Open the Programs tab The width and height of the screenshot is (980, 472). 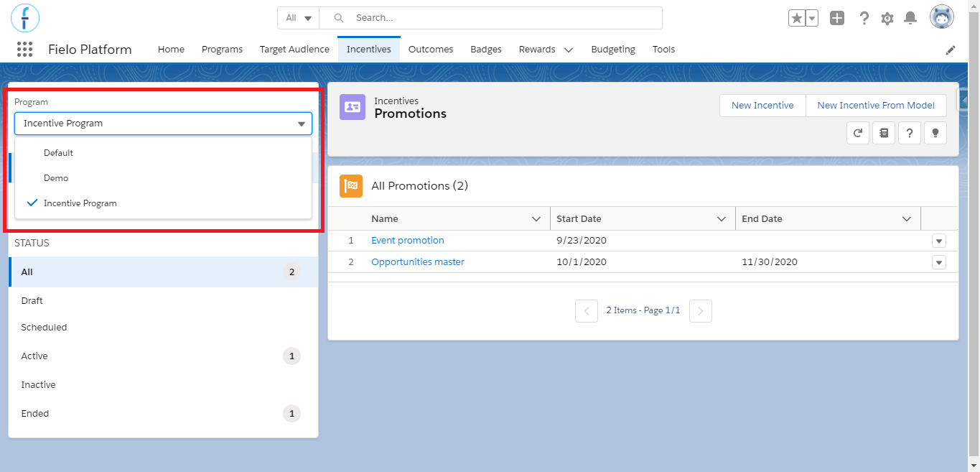tap(222, 50)
